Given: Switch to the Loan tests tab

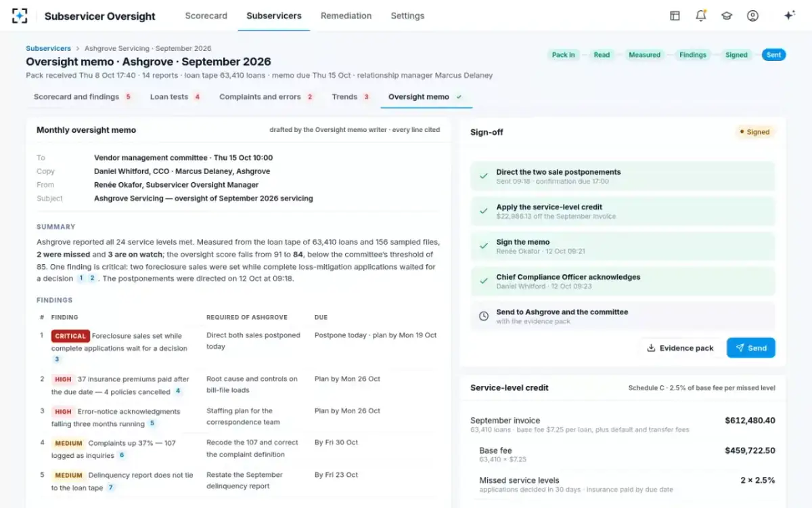Looking at the screenshot, I should coord(175,97).
